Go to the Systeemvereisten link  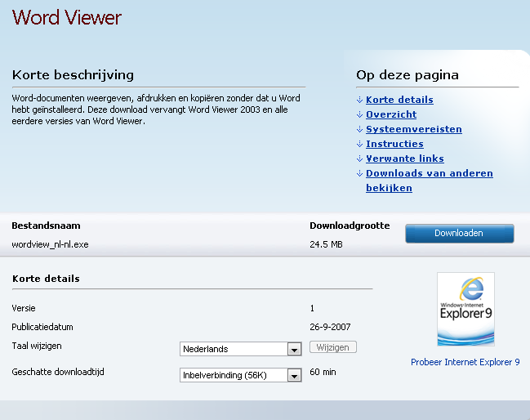click(413, 129)
